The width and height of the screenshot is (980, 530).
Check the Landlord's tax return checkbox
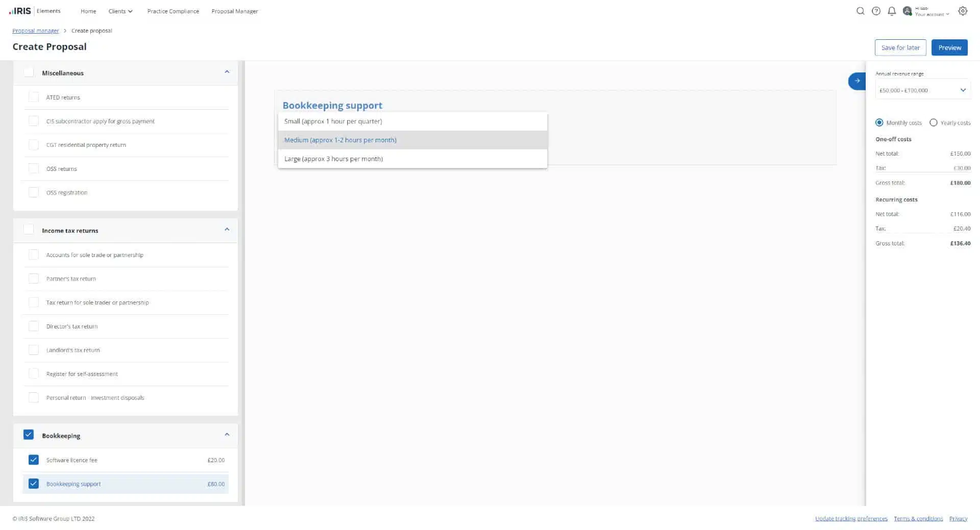(34, 350)
